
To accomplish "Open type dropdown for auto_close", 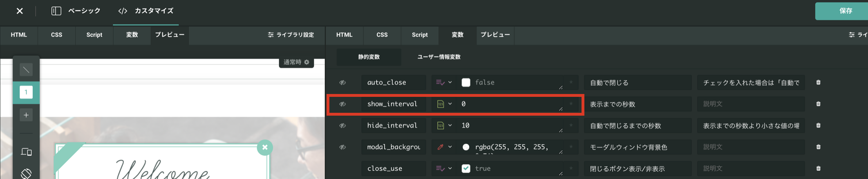I will click(x=444, y=83).
